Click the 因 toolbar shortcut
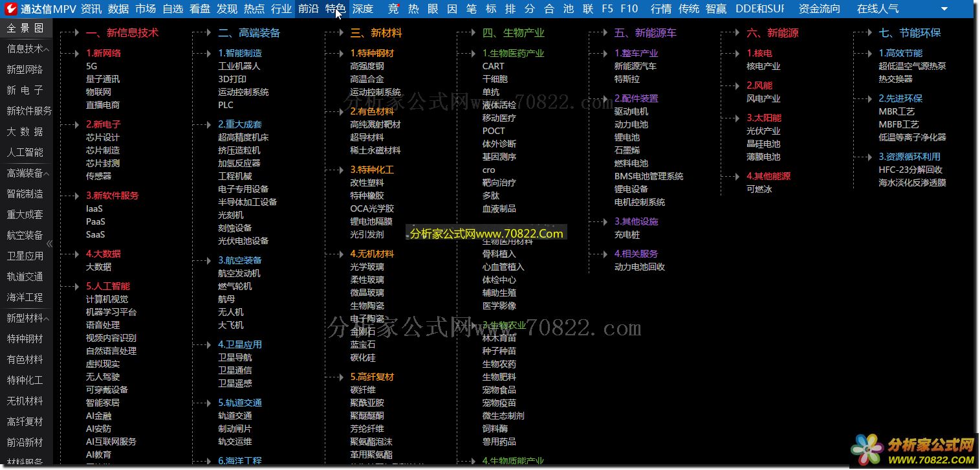Screen dimensions: 980x470 coord(452,9)
